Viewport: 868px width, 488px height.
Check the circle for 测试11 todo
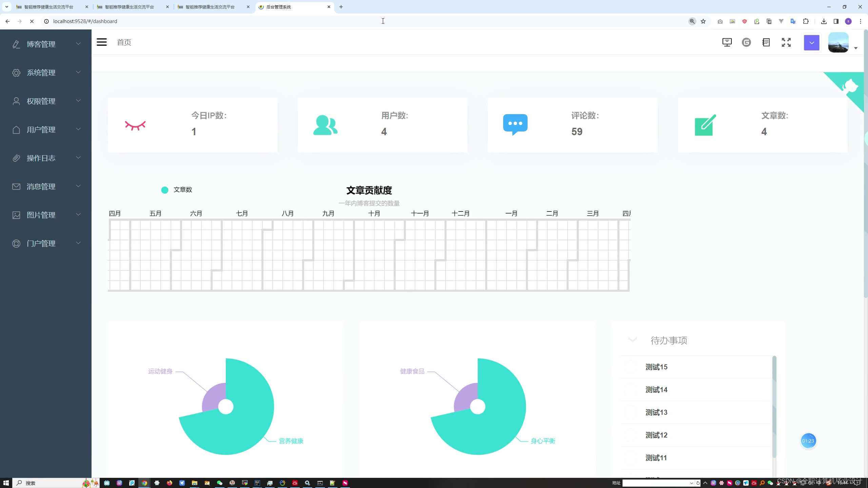point(631,458)
